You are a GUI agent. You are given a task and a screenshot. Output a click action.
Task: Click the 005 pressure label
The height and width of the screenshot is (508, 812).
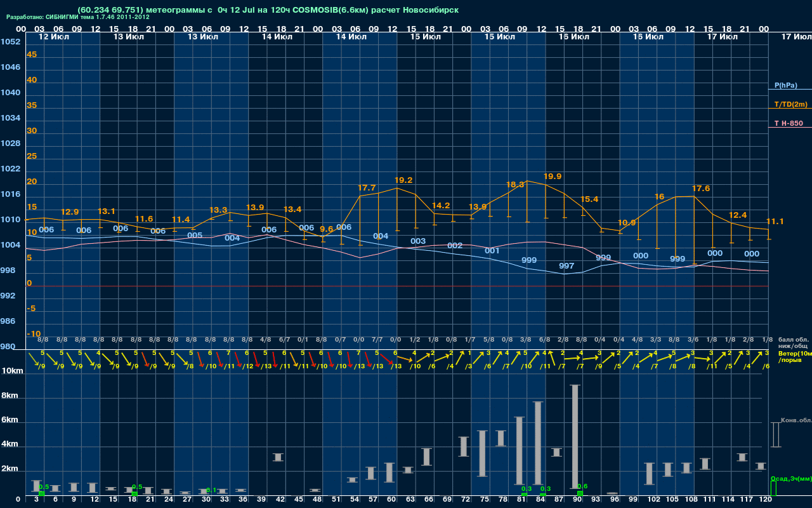click(195, 236)
